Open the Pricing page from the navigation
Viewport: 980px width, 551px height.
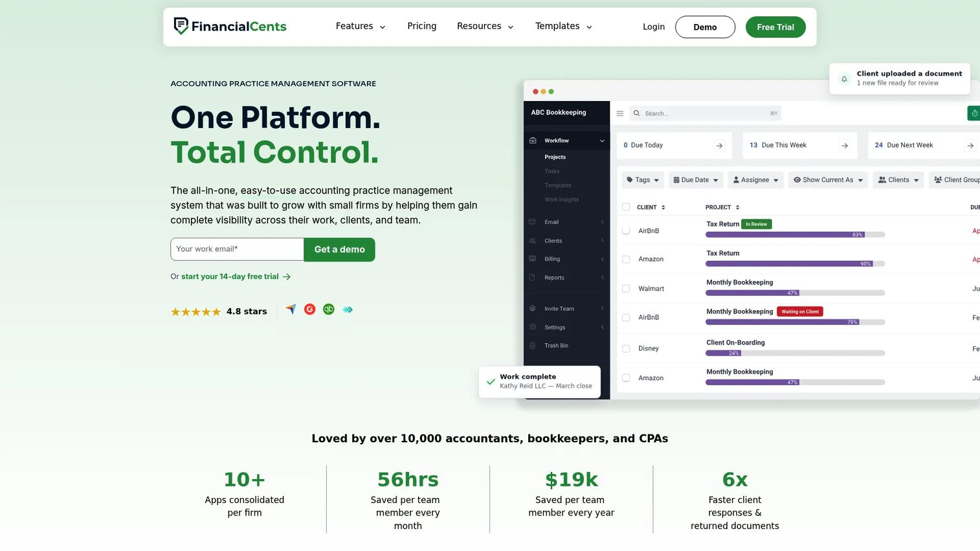coord(422,27)
